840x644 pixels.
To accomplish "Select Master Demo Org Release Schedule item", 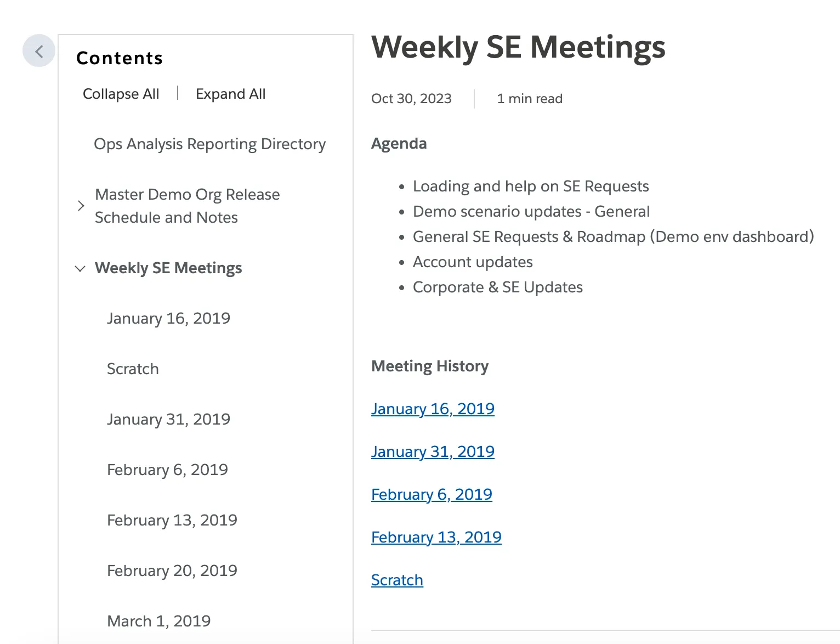I will coord(187,206).
